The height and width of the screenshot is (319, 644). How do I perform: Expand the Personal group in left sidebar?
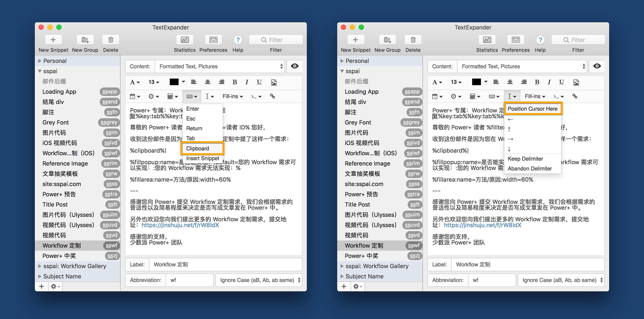[x=40, y=61]
